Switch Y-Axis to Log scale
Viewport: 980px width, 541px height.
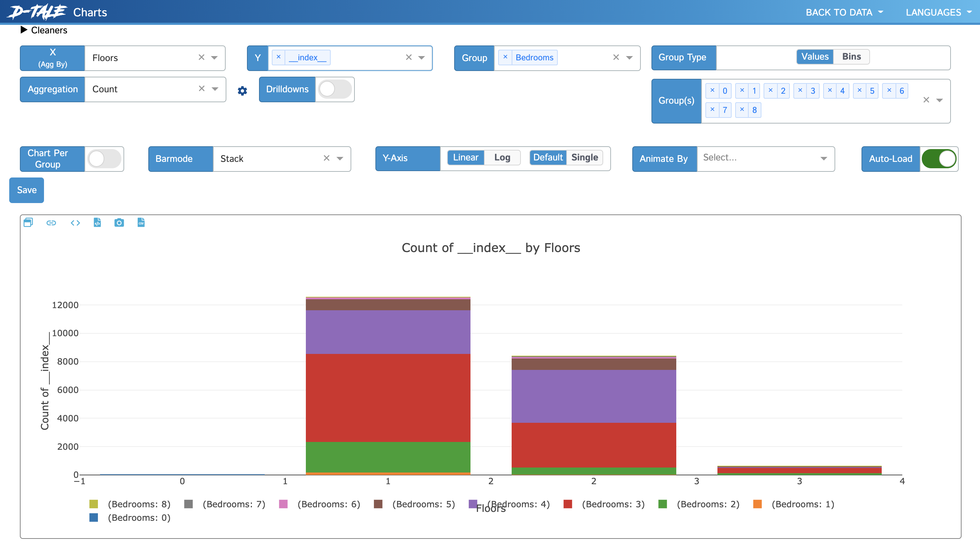click(502, 157)
